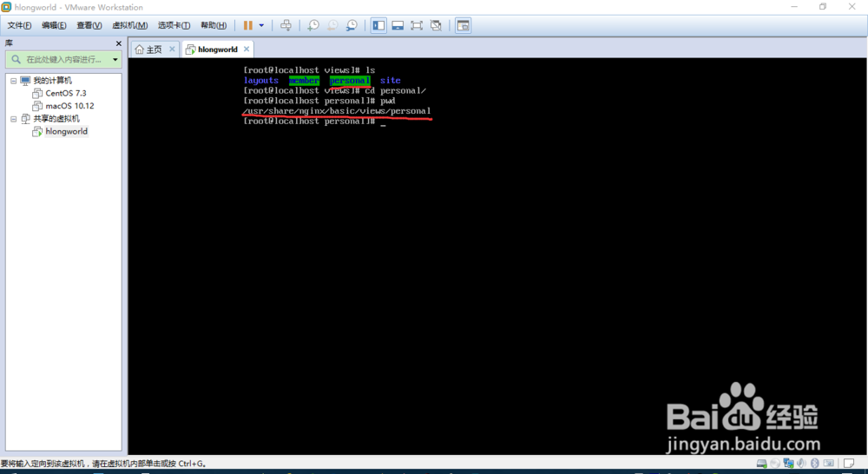
Task: Click the VMware Workstation title bar icon
Action: [x=6, y=7]
